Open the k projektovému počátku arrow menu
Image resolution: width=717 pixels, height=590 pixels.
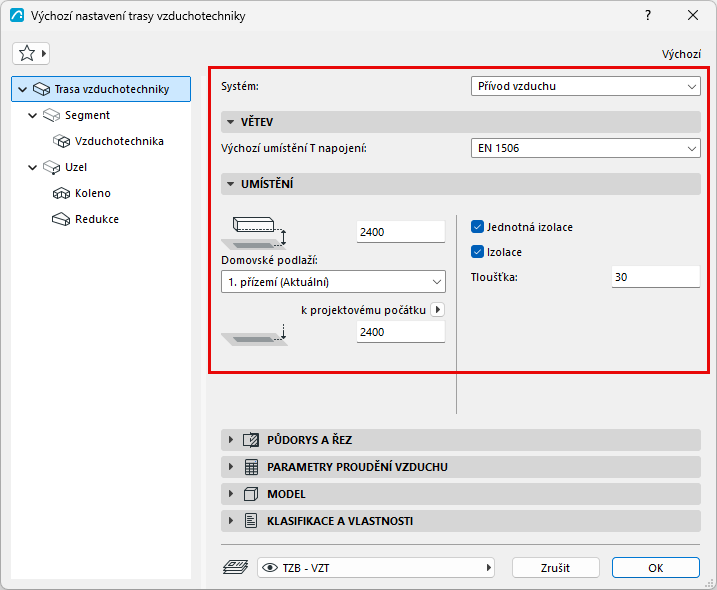[438, 310]
